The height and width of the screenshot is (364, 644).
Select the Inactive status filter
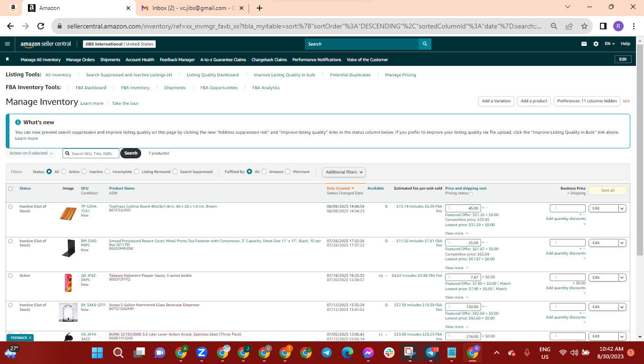coord(84,172)
